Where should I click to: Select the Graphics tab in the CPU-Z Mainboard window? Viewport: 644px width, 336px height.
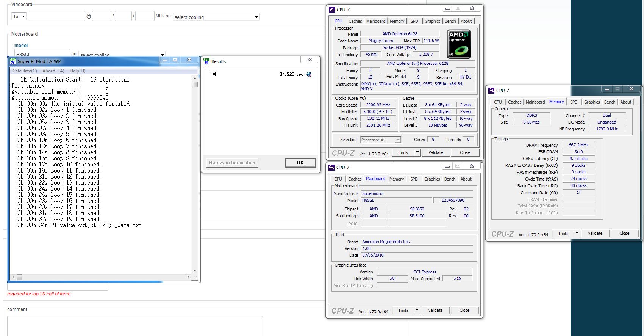pos(432,179)
